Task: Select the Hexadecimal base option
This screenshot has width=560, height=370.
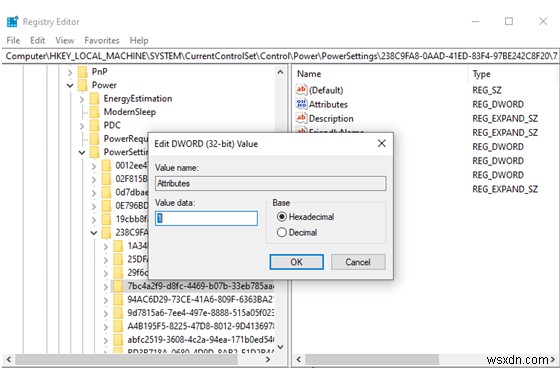Action: point(282,216)
